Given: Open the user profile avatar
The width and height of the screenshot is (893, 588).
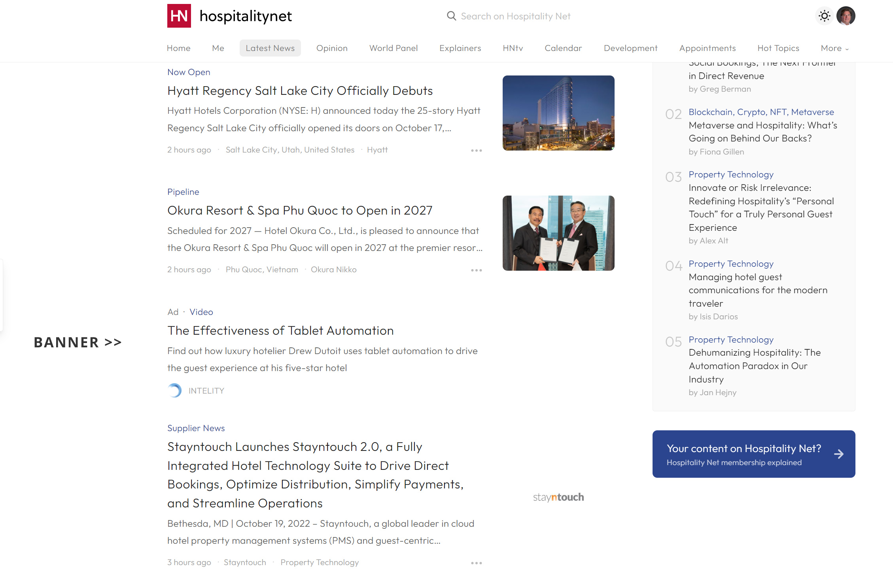Looking at the screenshot, I should 846,16.
